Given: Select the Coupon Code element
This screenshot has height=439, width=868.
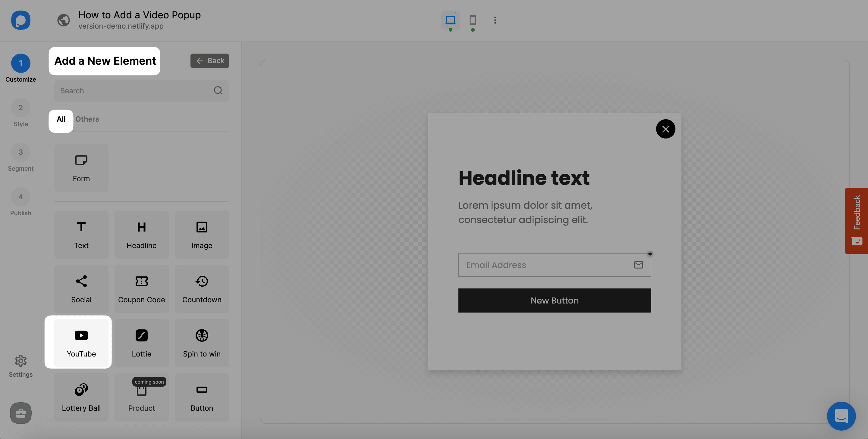Looking at the screenshot, I should click(141, 289).
